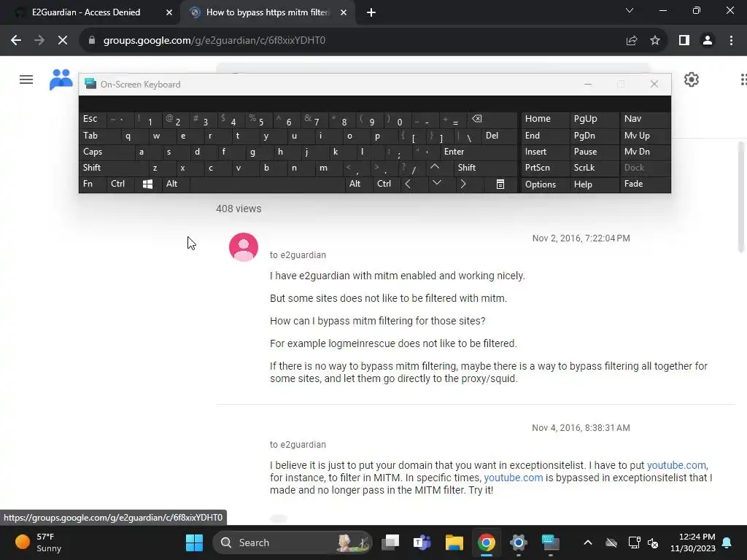Open weather widget showing 57°F Sunny
747x560 pixels.
39,542
